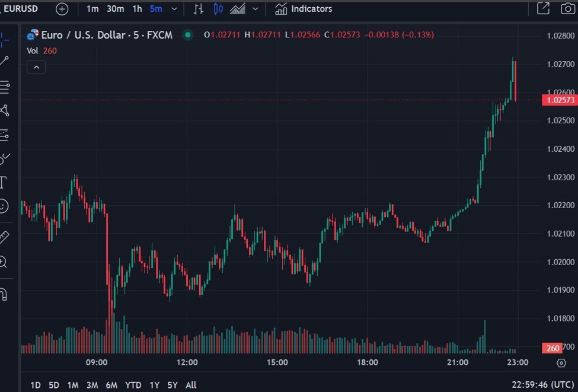Select the YTD date range tab
This screenshot has height=392, width=578.
tap(133, 385)
